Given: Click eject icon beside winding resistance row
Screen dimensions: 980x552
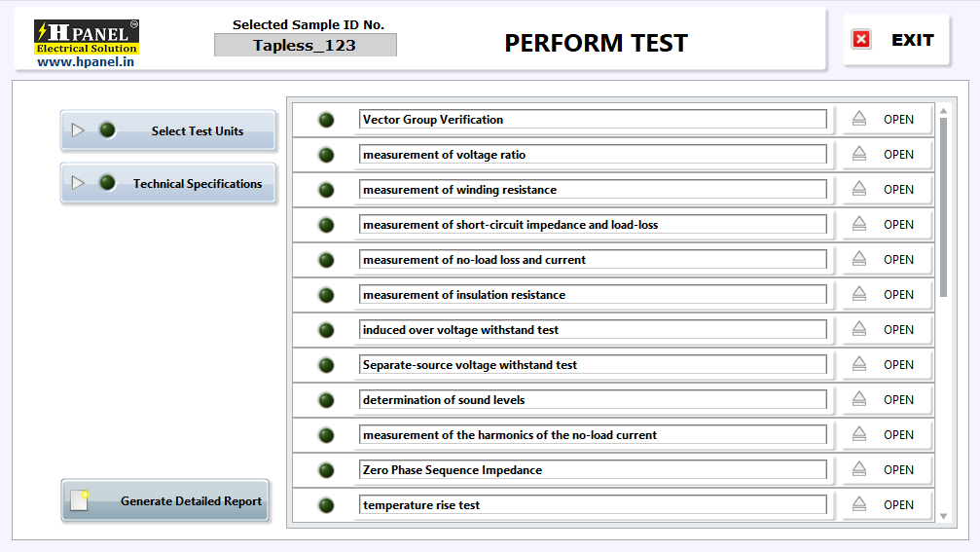Looking at the screenshot, I should coord(859,190).
